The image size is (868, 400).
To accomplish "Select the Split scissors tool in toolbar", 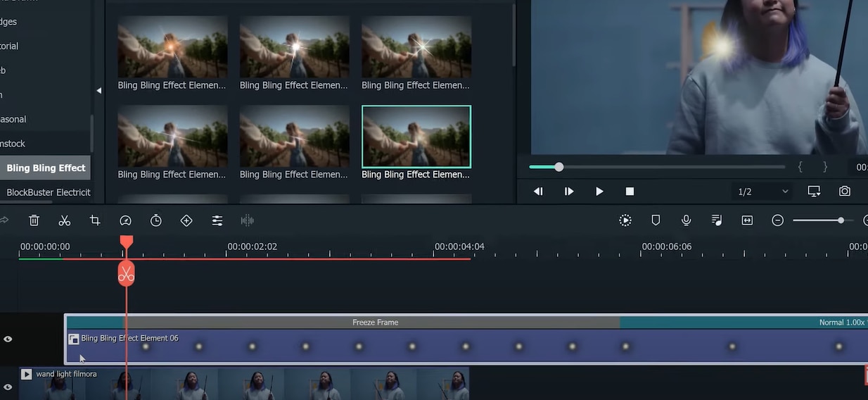I will pos(65,220).
